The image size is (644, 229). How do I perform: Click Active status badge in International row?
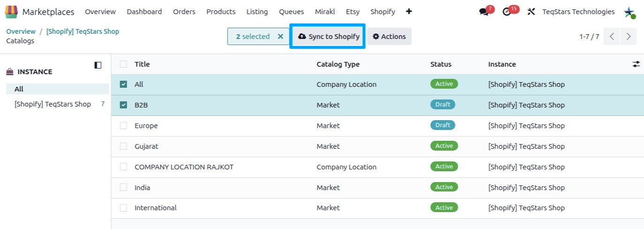444,207
